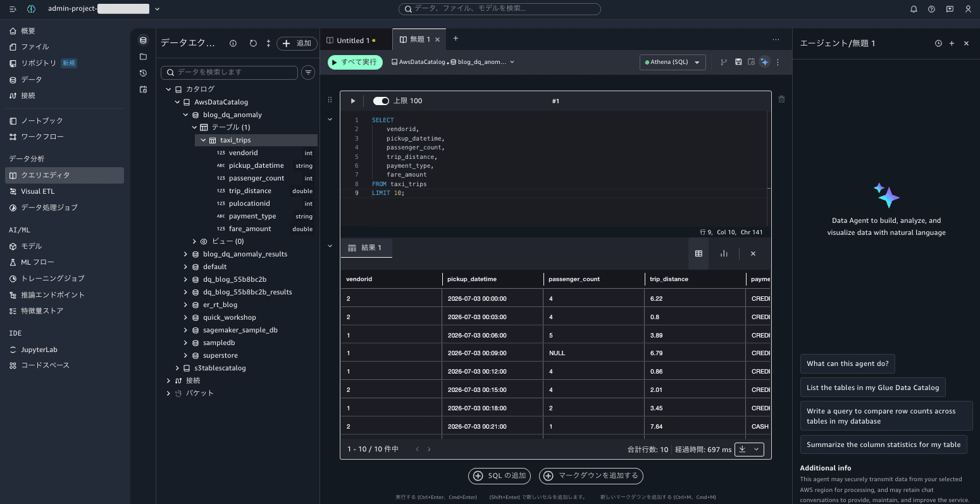Choose 'What can this agent do?' suggestion

point(847,363)
